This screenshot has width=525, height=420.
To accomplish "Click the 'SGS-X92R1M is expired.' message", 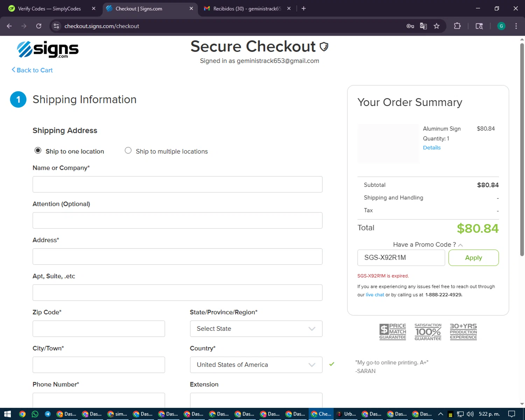I will [383, 276].
